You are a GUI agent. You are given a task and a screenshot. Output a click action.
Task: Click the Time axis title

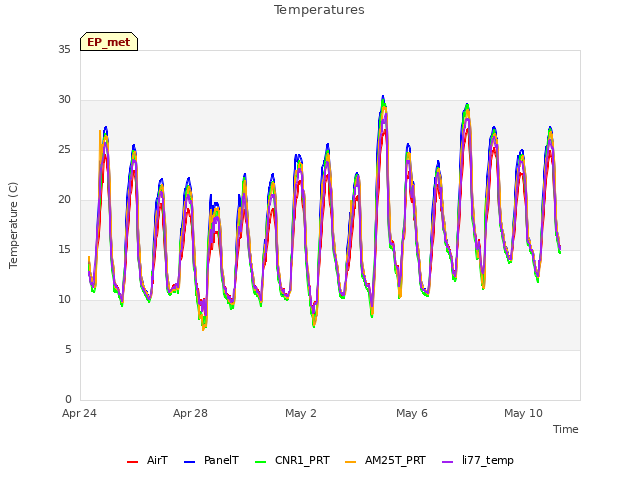pos(566,429)
